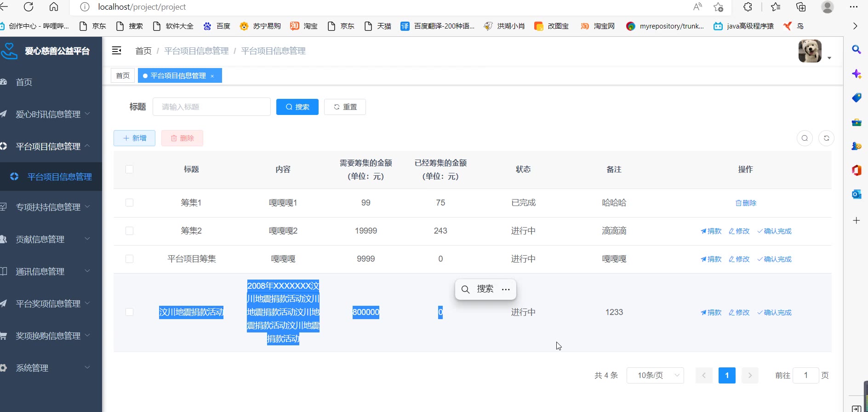Click the 请输入标题 title input field

[x=211, y=107]
